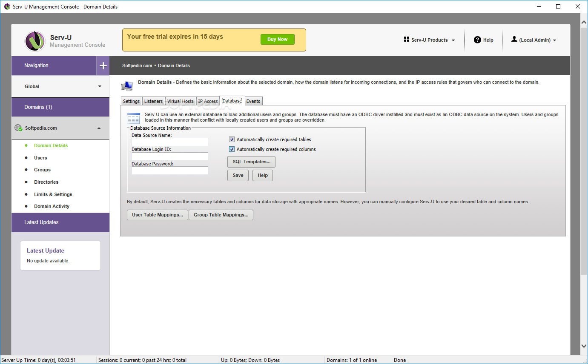Switch to the Listeners tab
The width and height of the screenshot is (588, 364).
153,101
